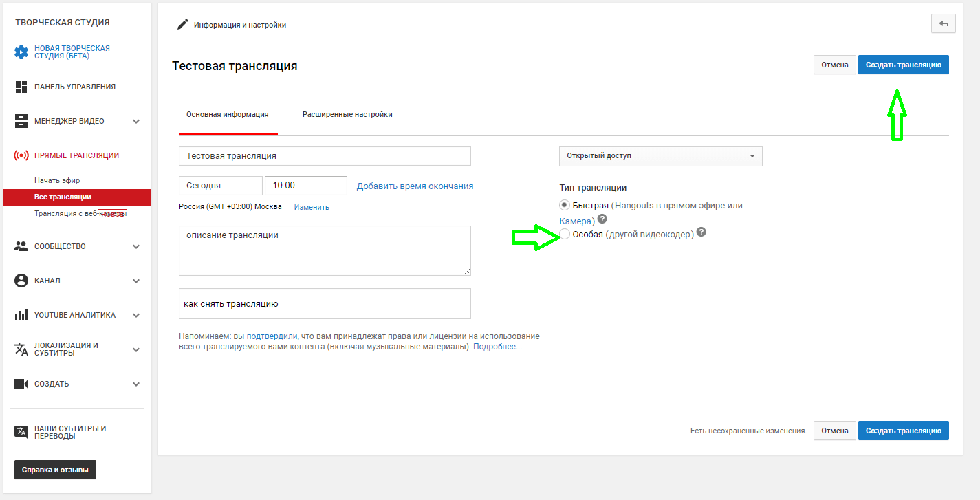Click the подтвердили link in the reminder
The image size is (980, 500).
[x=272, y=336]
